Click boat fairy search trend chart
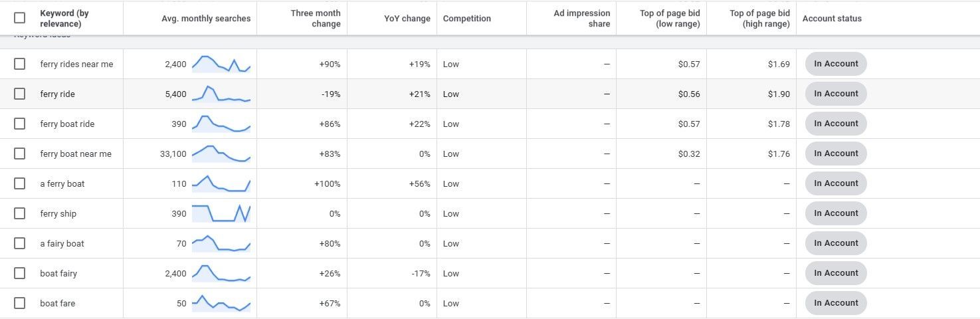Screen dimensions: 980x319 221,273
